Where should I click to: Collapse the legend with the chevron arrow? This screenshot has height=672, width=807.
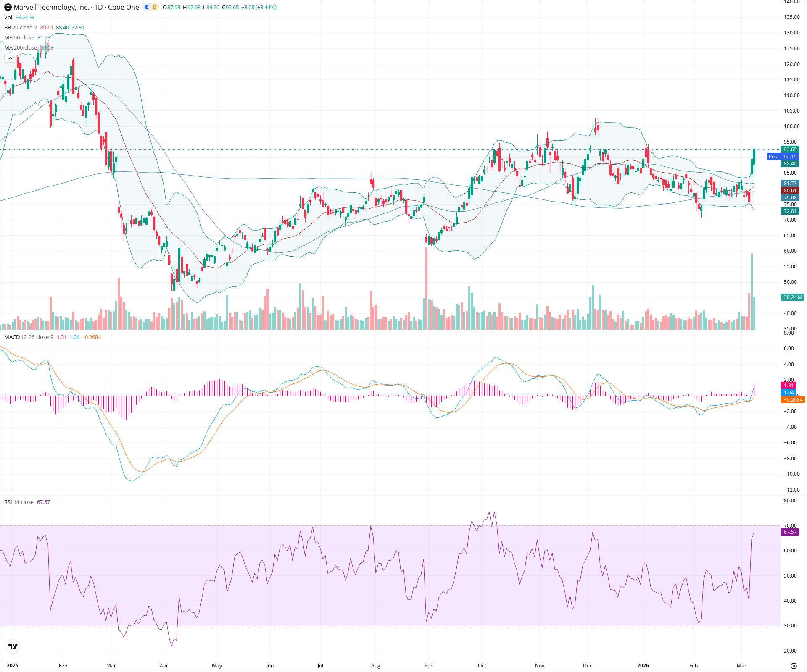tap(10, 58)
